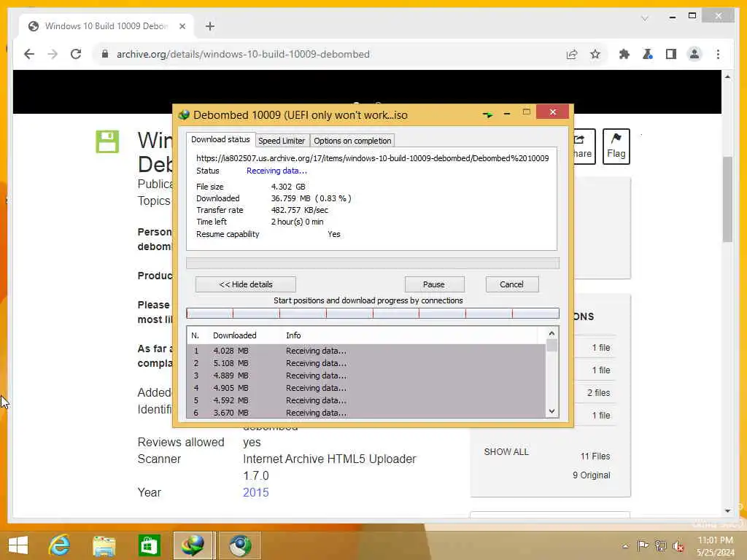The image size is (747, 560).
Task: Select connection row 1 with 4.028 MB
Action: point(366,351)
